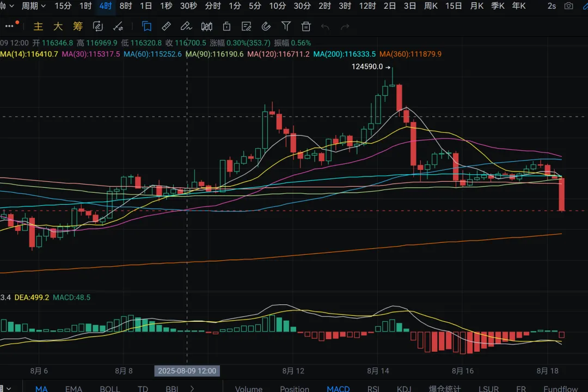Screen dimensions: 588x392
Task: Open the three-dot more options menu
Action: (x=10, y=26)
